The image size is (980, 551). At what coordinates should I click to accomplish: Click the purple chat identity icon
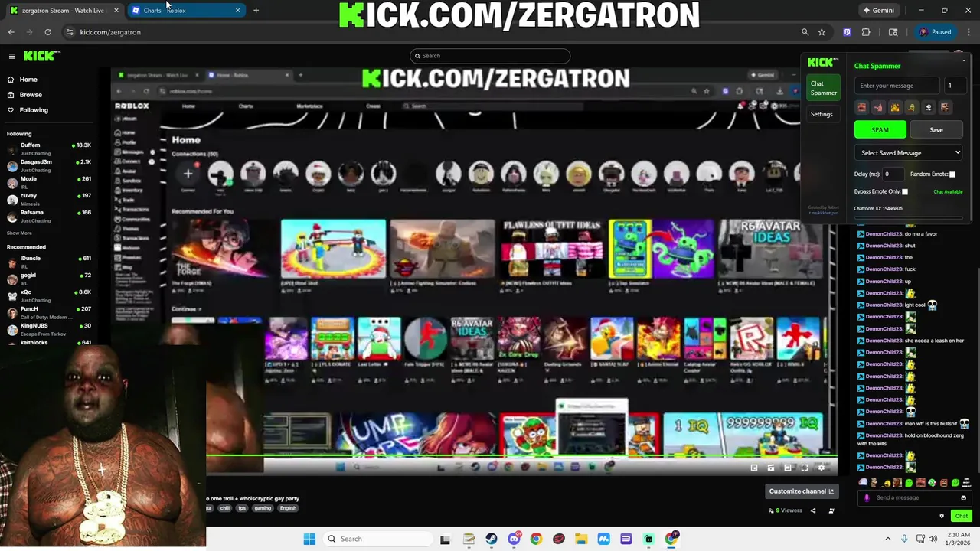pyautogui.click(x=867, y=498)
